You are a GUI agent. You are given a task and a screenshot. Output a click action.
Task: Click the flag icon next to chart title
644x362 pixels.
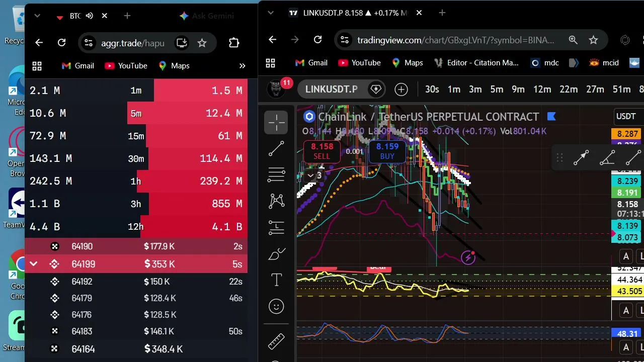(x=551, y=117)
